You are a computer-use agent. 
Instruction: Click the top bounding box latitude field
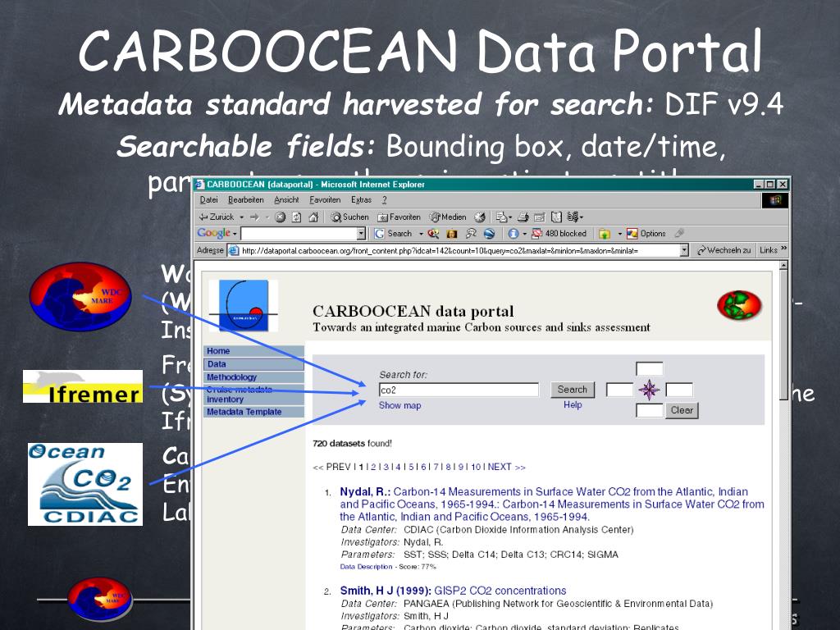pyautogui.click(x=650, y=369)
